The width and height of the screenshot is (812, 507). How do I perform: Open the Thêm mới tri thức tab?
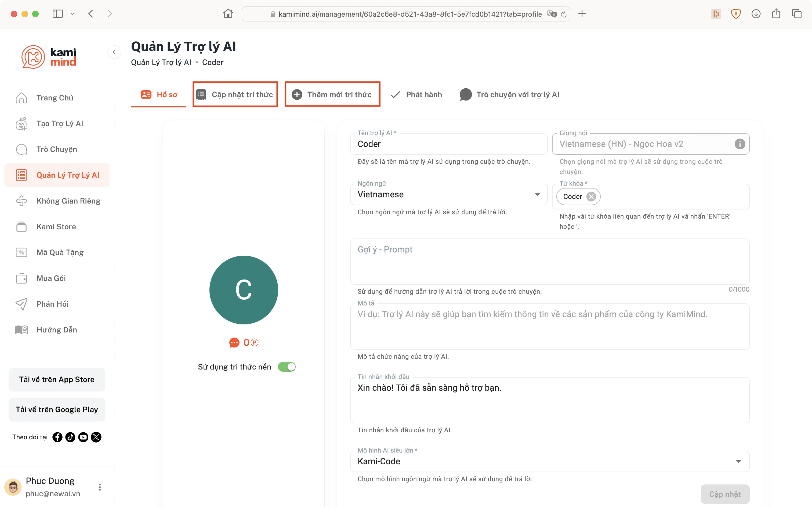point(332,95)
